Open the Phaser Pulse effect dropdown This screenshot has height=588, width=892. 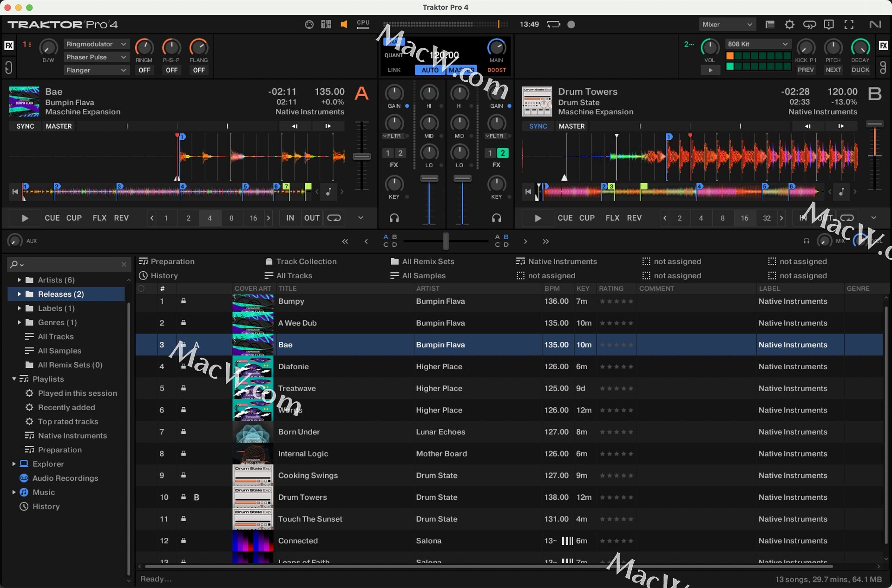(96, 57)
